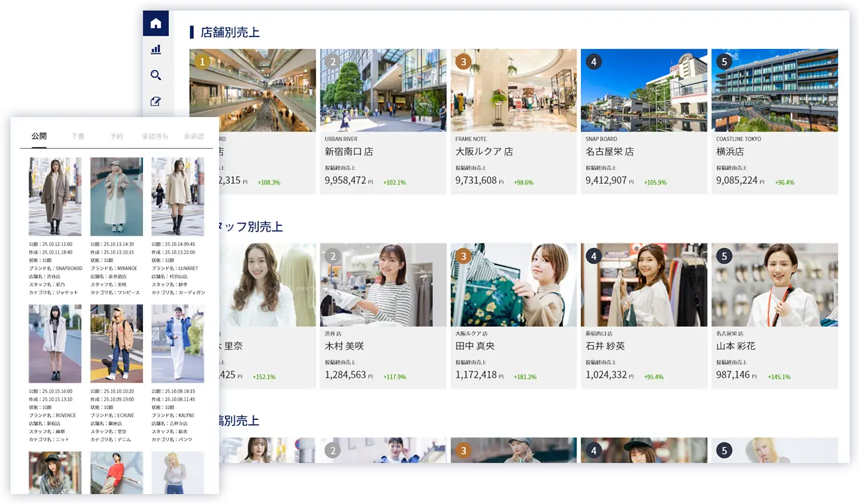Select the 公開 tab
Screen dimensions: 859x504
[x=39, y=136]
